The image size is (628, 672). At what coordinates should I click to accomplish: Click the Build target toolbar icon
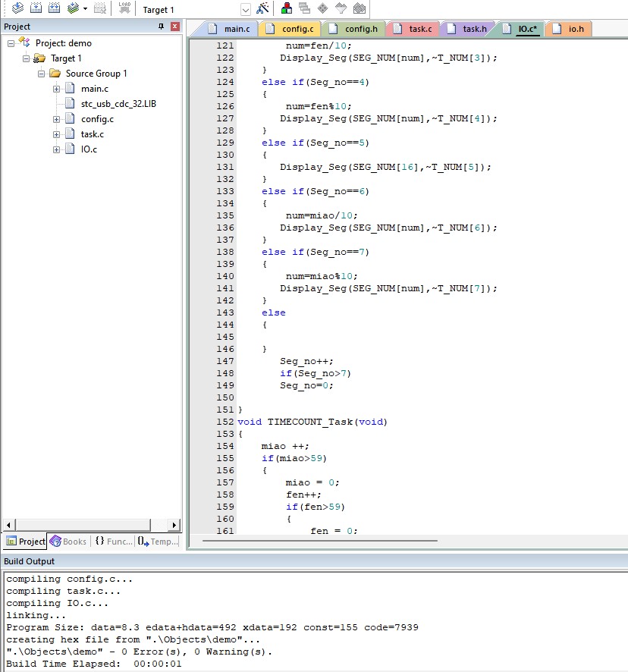(x=36, y=8)
